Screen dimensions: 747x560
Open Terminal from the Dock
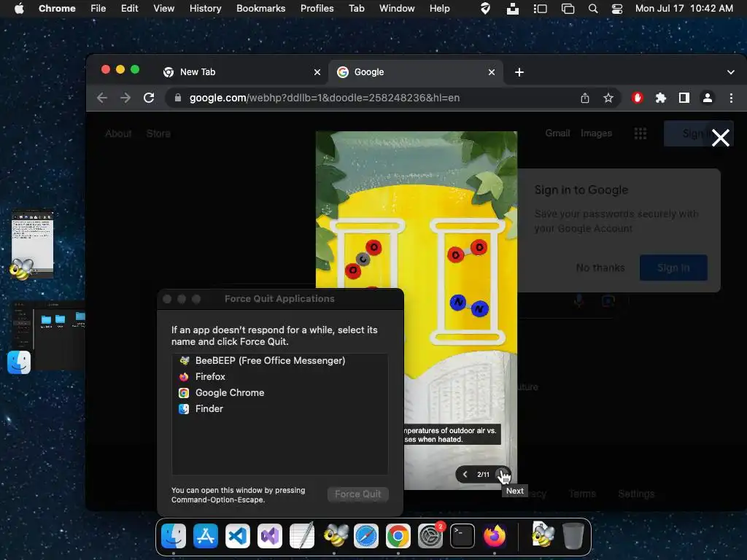[x=462, y=536]
